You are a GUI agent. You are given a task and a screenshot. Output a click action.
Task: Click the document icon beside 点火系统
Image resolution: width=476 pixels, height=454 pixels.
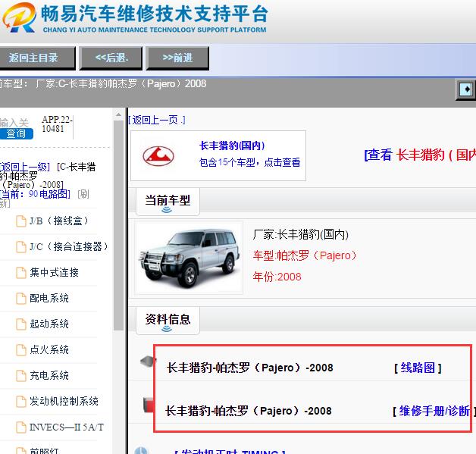pos(21,350)
